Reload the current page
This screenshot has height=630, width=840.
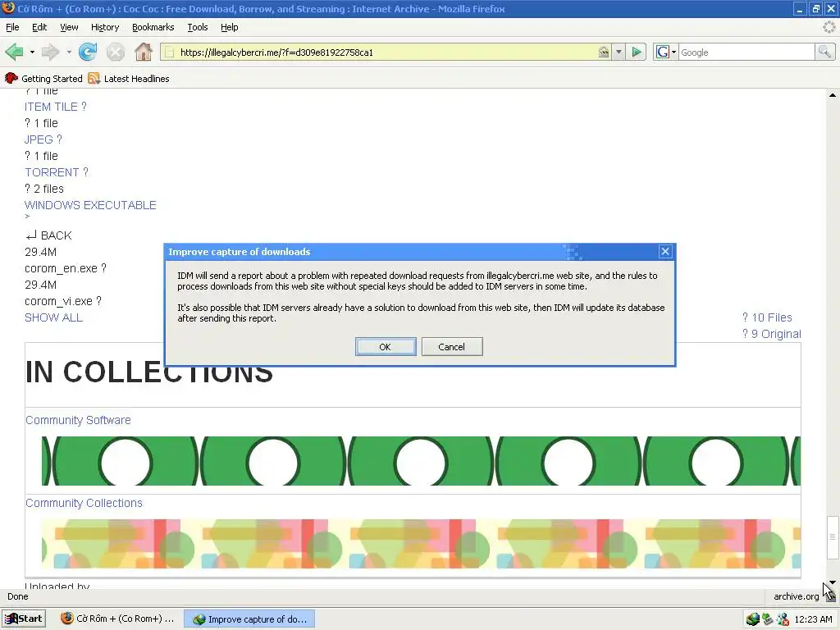[x=88, y=52]
